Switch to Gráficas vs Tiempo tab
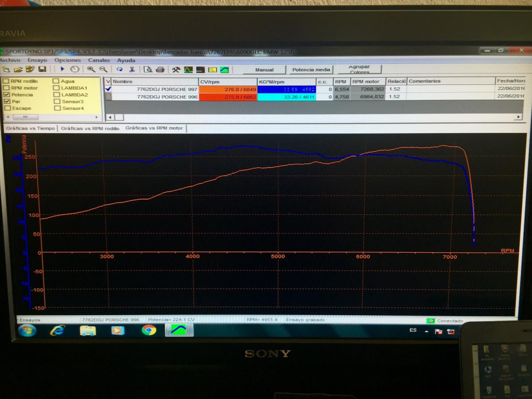 (30, 128)
